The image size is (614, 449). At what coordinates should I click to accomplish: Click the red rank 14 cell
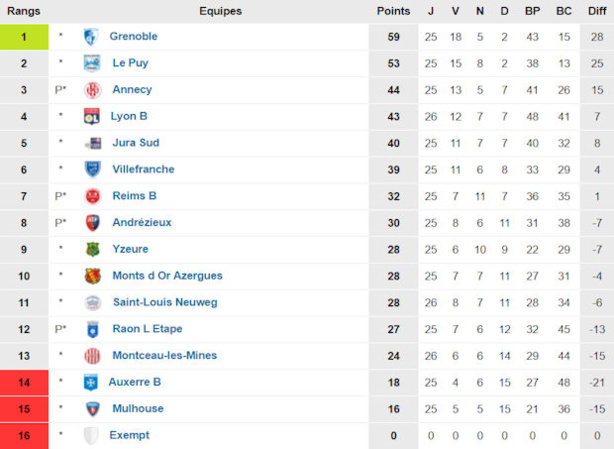coord(24,382)
